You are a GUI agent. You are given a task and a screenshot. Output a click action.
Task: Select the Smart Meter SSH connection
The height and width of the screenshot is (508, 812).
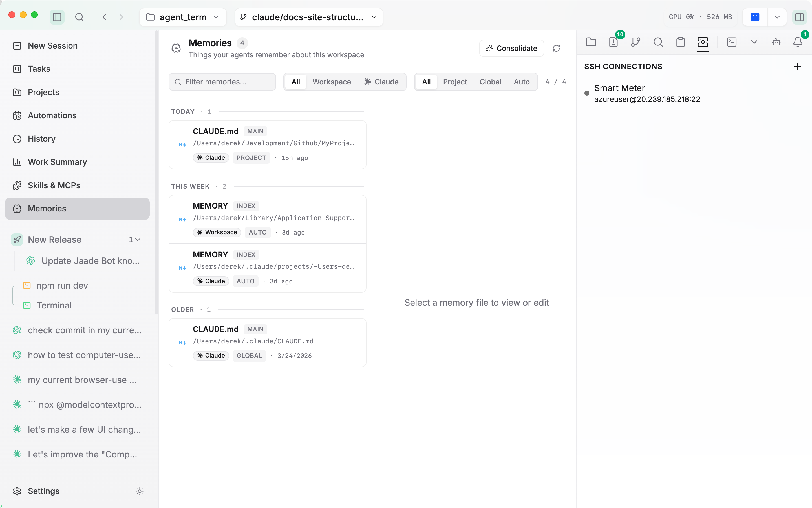pyautogui.click(x=694, y=93)
